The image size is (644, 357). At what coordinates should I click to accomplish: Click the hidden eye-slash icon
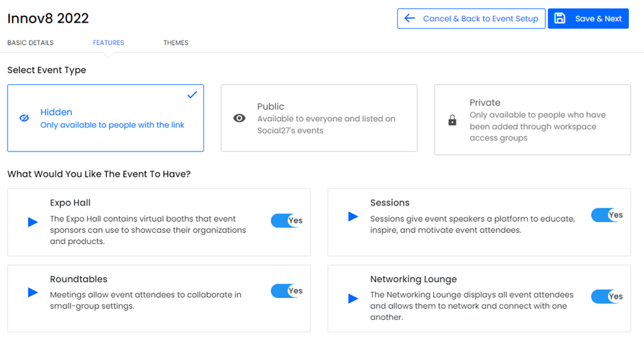click(24, 119)
